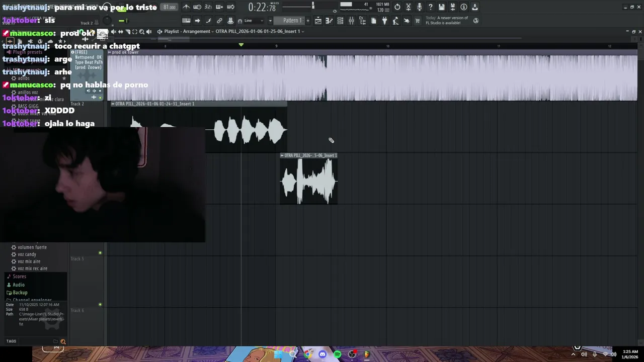
Task: Open the Playlist window icon
Action: pos(318,21)
